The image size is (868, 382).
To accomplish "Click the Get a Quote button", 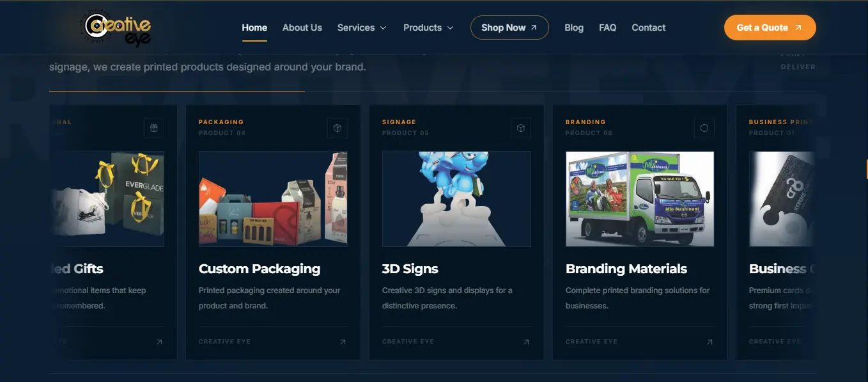I will [770, 28].
